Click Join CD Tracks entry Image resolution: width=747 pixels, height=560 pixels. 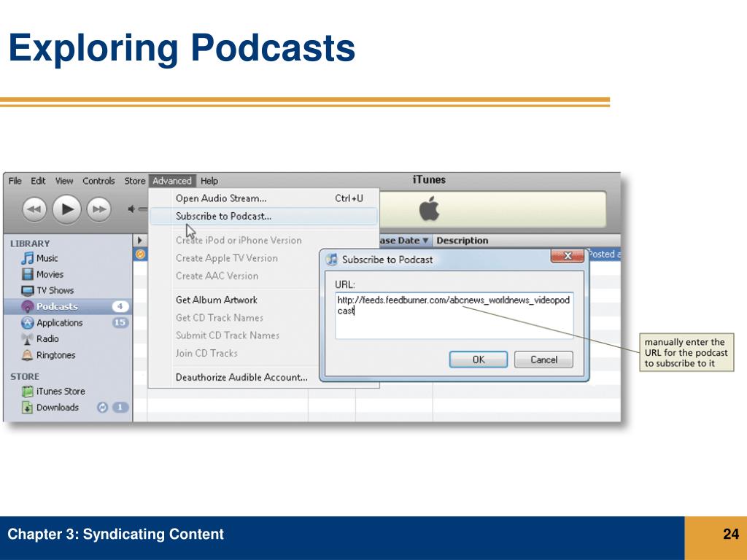(206, 354)
